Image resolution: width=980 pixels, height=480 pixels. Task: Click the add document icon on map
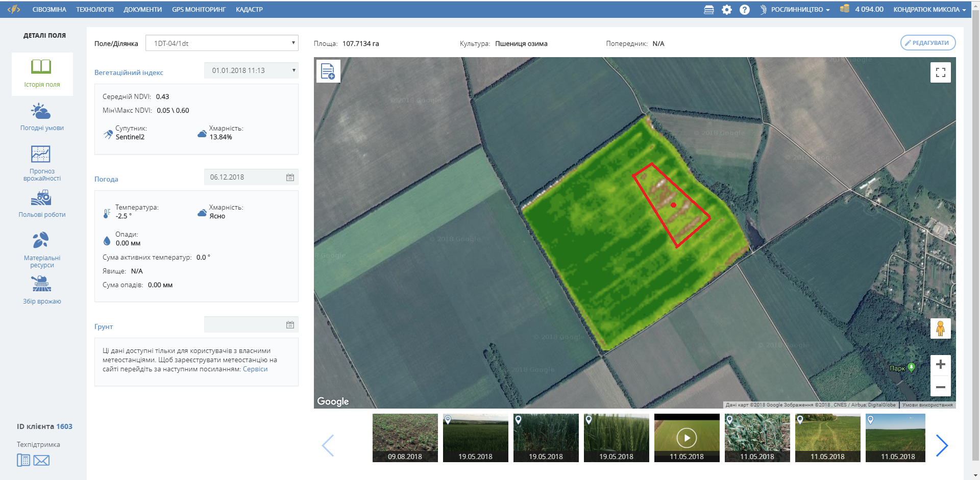(x=328, y=71)
